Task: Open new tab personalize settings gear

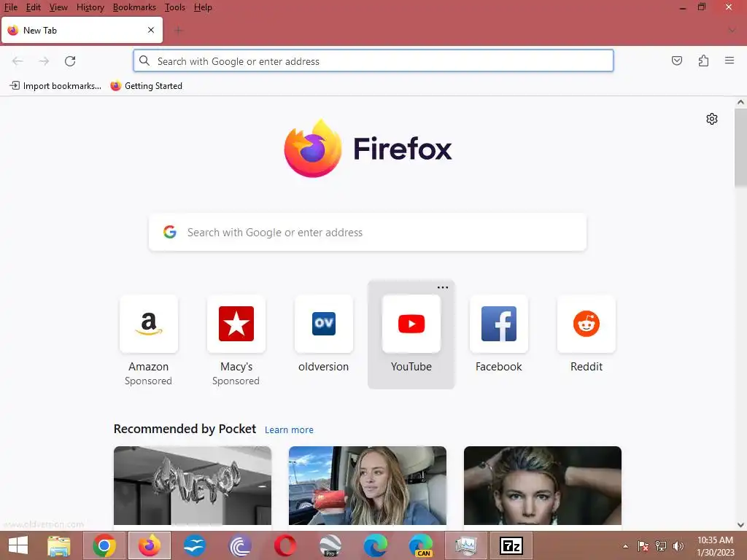Action: click(712, 119)
